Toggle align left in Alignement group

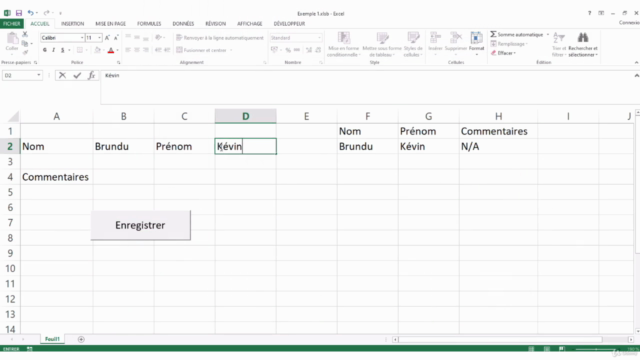pyautogui.click(x=128, y=50)
